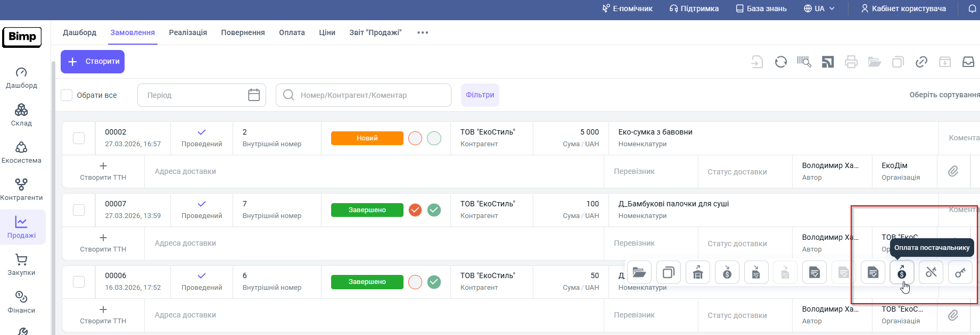The width and height of the screenshot is (980, 335).
Task: Click the warehouse shipment icon in action bar
Action: tap(698, 273)
